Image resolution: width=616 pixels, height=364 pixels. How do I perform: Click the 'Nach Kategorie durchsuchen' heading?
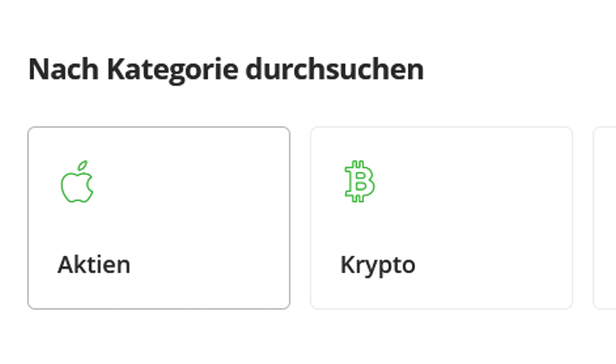(227, 70)
